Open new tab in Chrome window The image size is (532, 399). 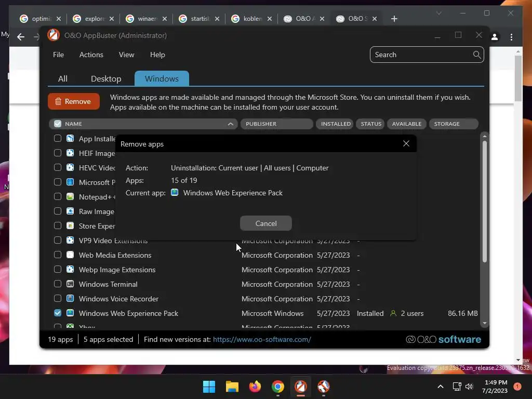pyautogui.click(x=394, y=19)
